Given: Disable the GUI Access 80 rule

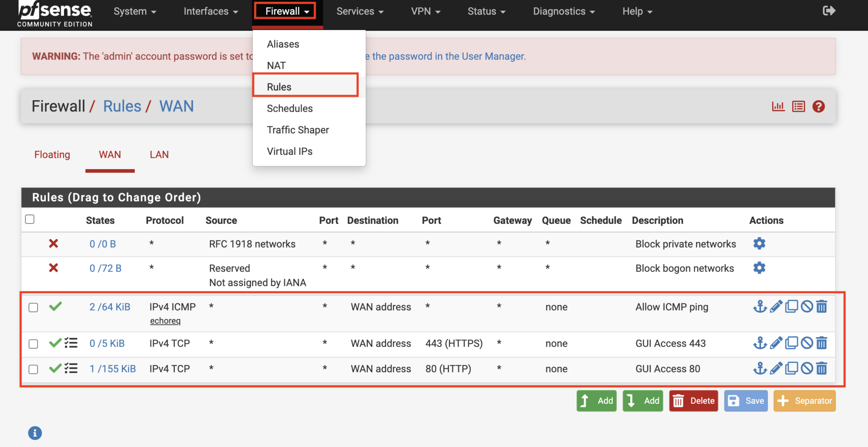Looking at the screenshot, I should coord(807,368).
